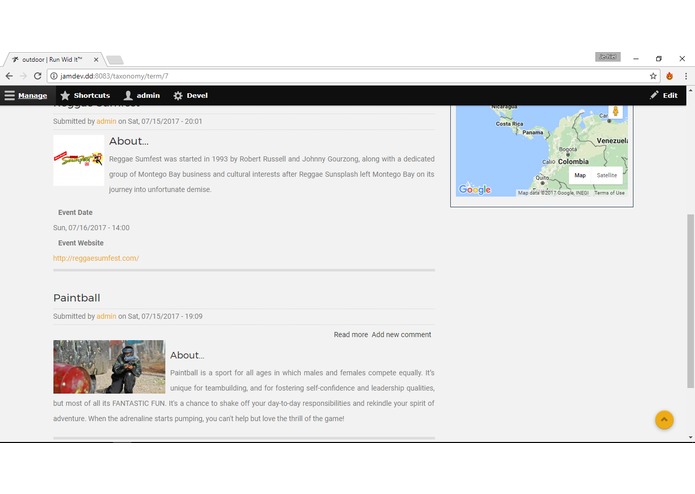Click the scrollbar up arrow

coord(691,90)
